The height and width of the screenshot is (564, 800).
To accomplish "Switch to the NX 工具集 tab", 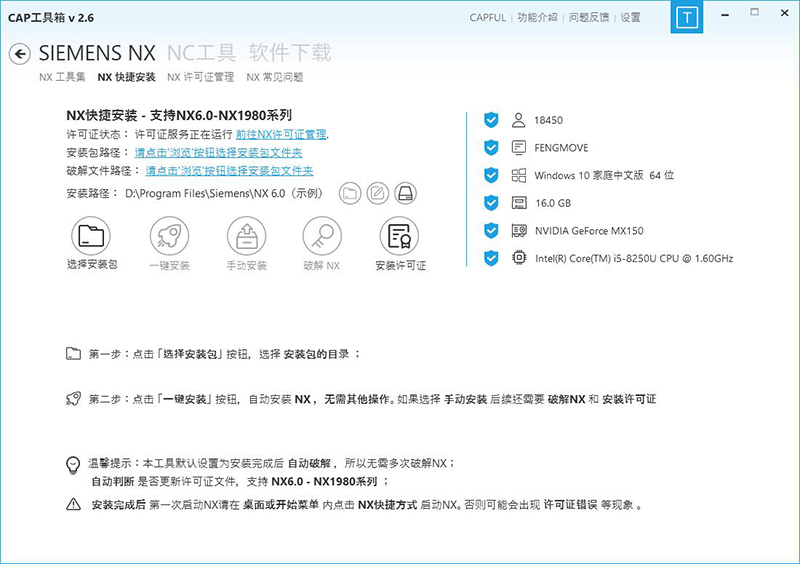I will click(x=62, y=77).
